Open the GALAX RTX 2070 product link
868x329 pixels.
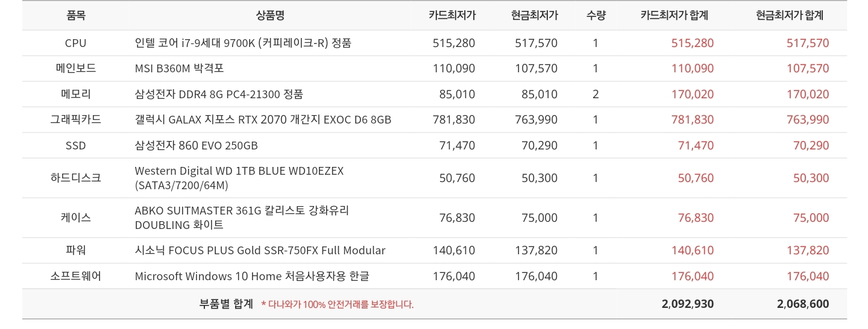point(263,119)
